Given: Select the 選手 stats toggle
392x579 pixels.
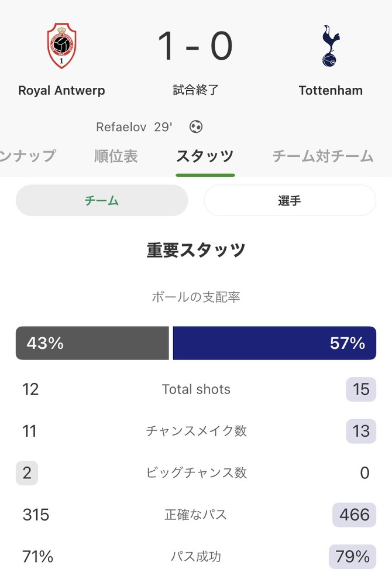Looking at the screenshot, I should 290,200.
